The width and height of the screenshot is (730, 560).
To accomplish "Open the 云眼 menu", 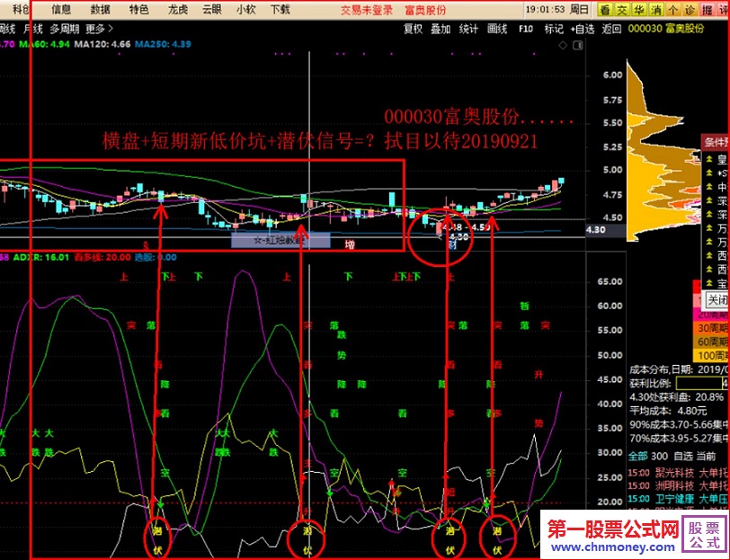I will click(x=212, y=9).
